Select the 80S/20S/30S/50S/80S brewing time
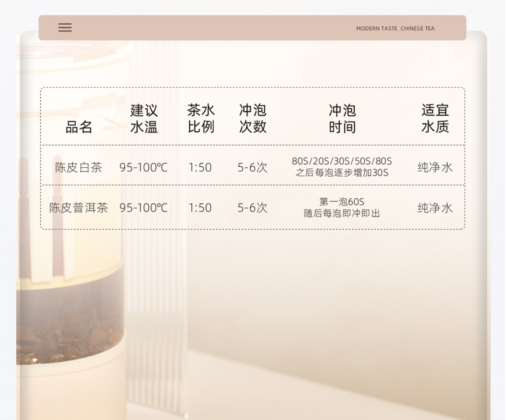506x420 pixels. click(342, 161)
